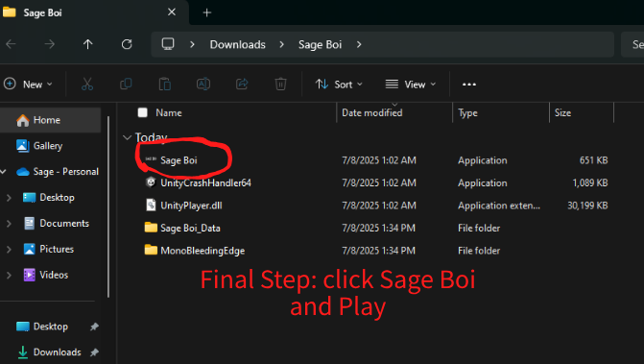Click the Cut scissors icon
The image size is (644, 364).
pyautogui.click(x=87, y=85)
